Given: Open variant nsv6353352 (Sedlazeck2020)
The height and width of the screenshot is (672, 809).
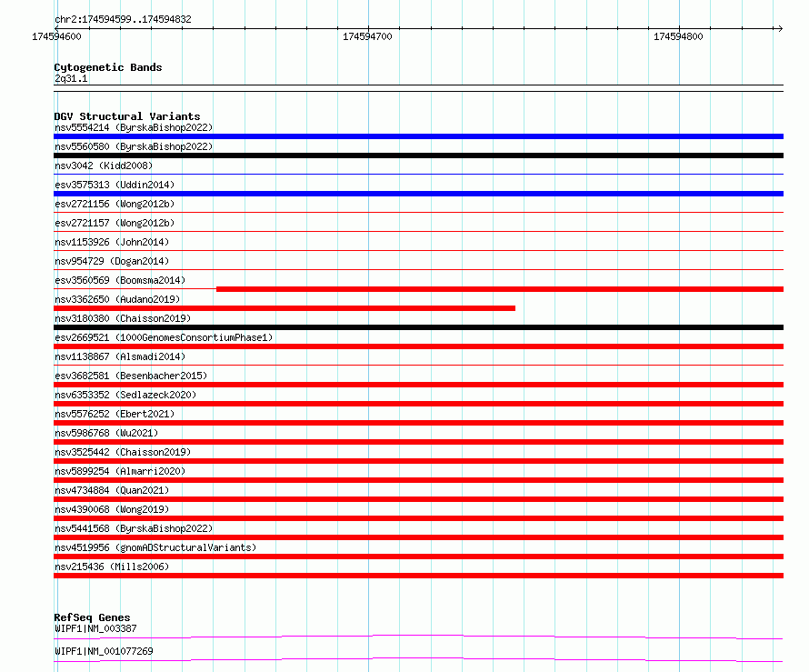Looking at the screenshot, I should point(125,395).
